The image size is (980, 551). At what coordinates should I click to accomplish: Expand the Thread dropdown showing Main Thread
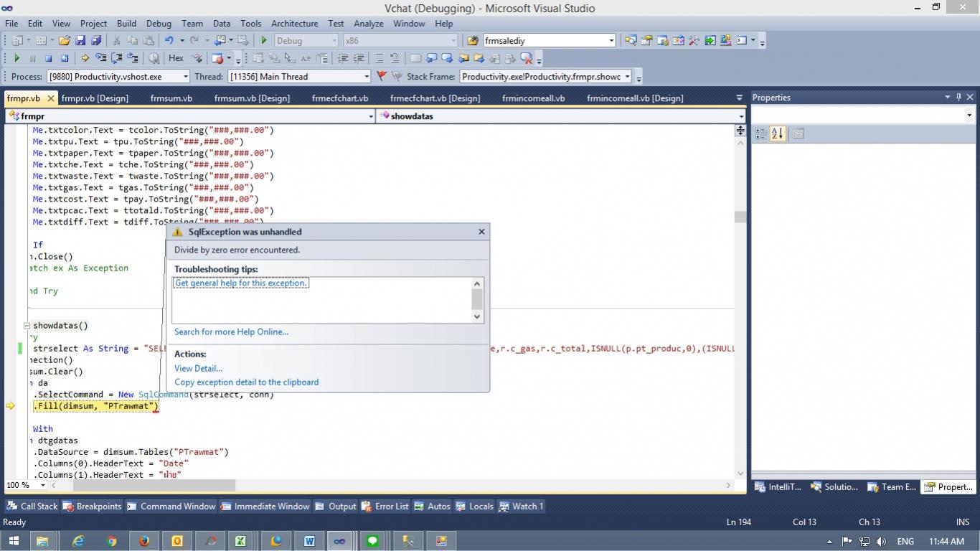pos(366,77)
